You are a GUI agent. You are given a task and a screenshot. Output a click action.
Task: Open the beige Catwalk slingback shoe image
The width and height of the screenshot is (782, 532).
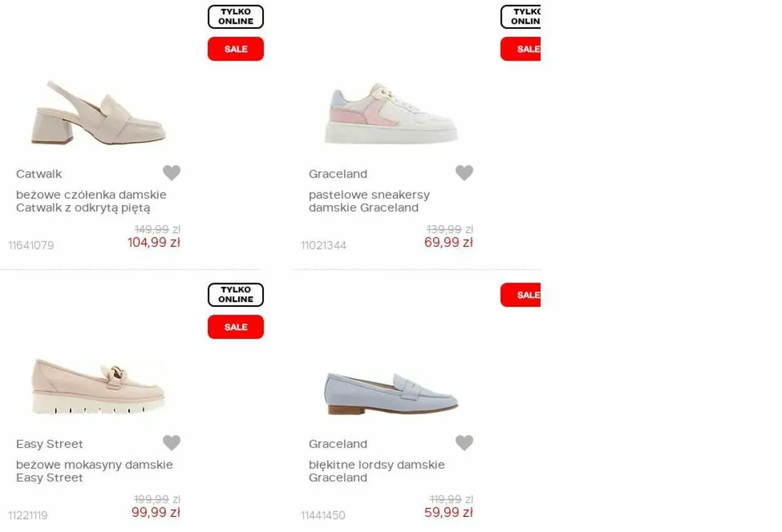pyautogui.click(x=99, y=113)
